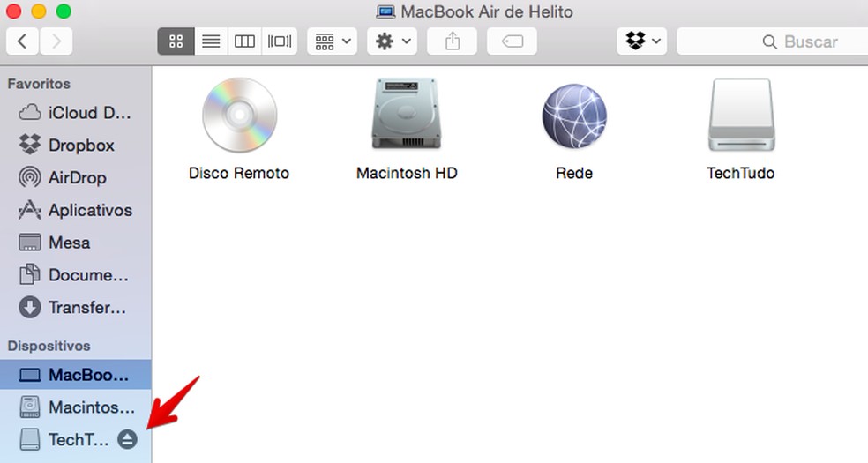The height and width of the screenshot is (463, 868).
Task: Click the Edit Tags toolbar button
Action: coord(513,41)
